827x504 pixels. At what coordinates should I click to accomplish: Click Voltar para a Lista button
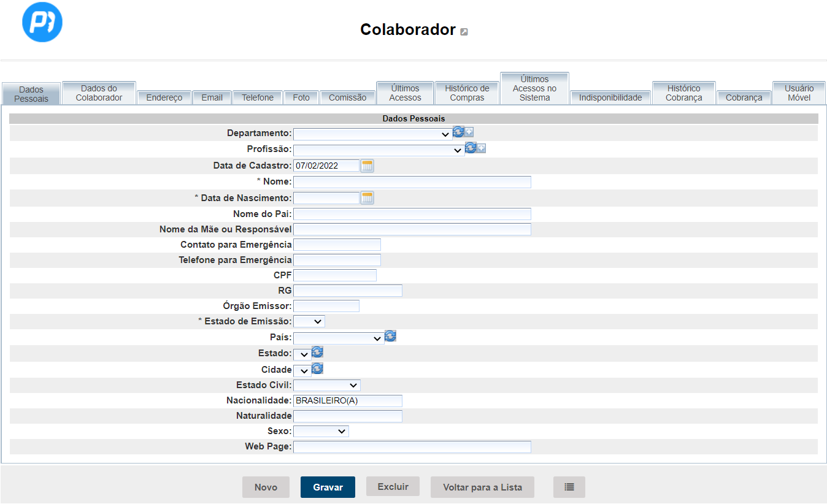pos(482,487)
